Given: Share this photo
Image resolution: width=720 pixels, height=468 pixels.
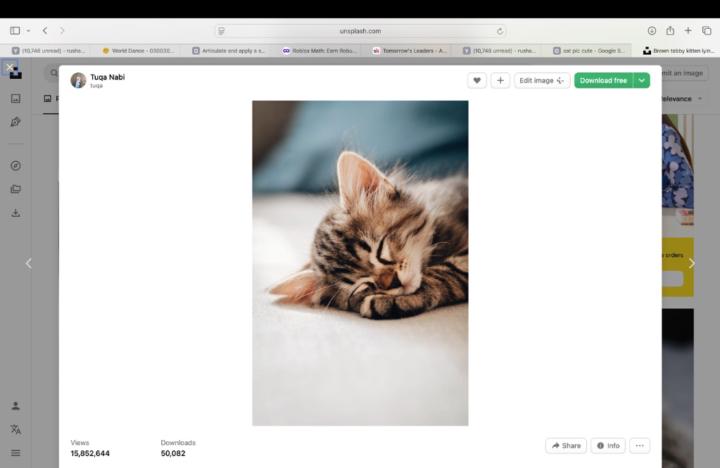Looking at the screenshot, I should pyautogui.click(x=566, y=445).
